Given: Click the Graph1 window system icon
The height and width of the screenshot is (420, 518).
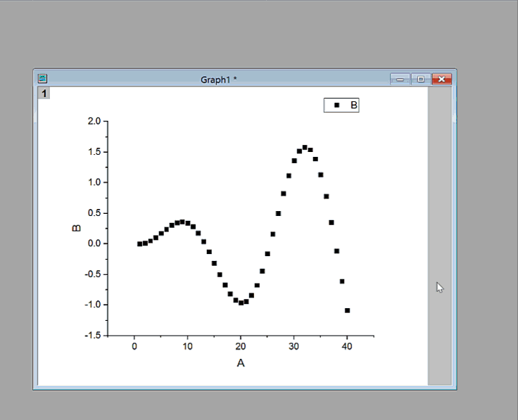Looking at the screenshot, I should coord(42,79).
